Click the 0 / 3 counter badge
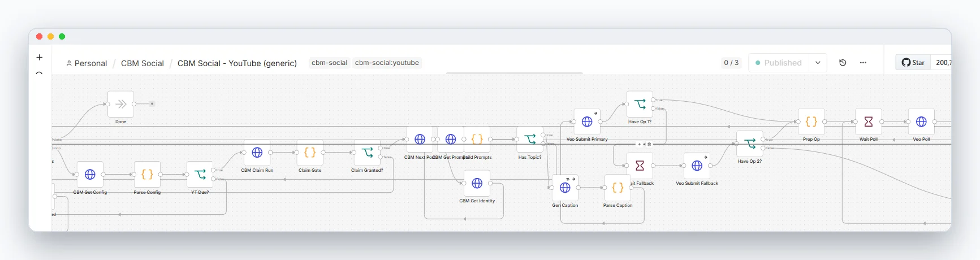The width and height of the screenshot is (980, 260). tap(731, 63)
